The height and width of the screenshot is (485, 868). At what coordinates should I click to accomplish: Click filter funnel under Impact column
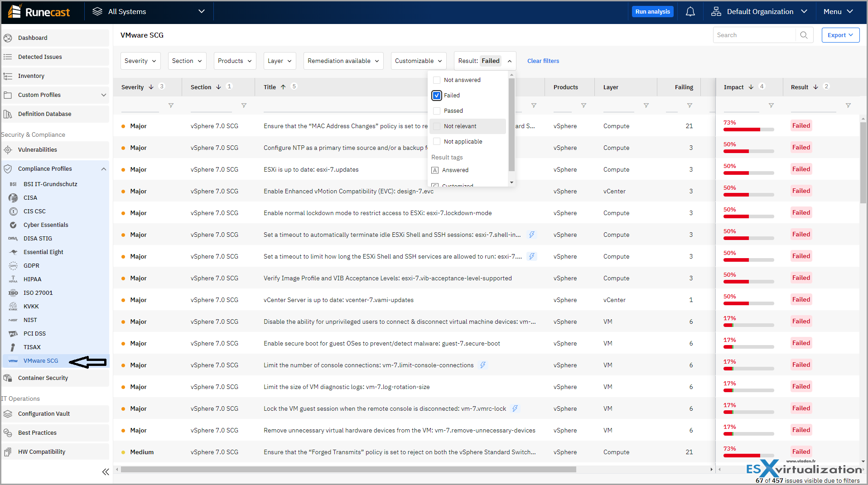[771, 106]
